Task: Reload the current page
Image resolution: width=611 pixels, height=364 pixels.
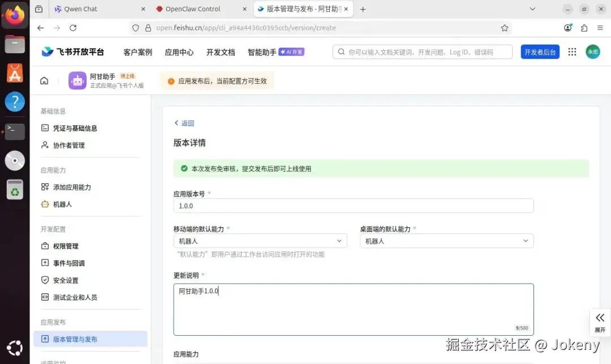Action: coord(73,28)
